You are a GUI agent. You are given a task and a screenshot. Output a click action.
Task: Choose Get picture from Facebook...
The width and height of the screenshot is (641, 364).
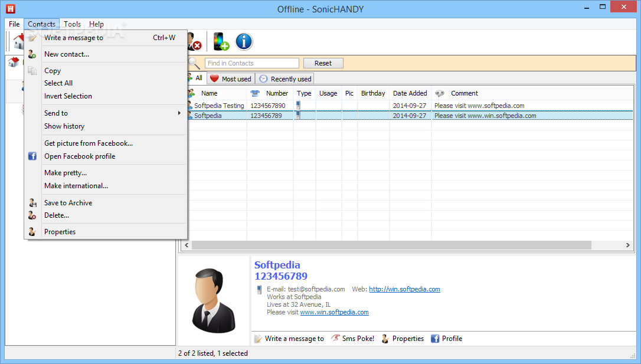point(106,143)
